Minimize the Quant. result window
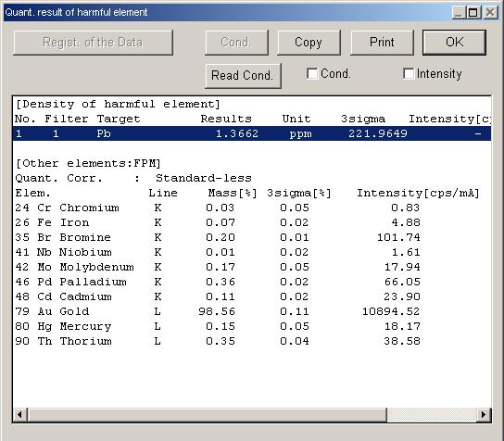 pyautogui.click(x=459, y=13)
